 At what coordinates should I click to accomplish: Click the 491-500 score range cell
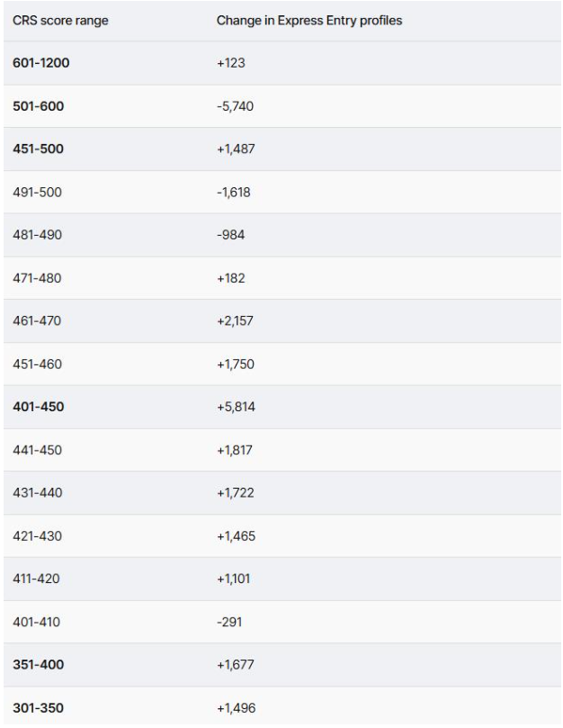click(x=37, y=193)
